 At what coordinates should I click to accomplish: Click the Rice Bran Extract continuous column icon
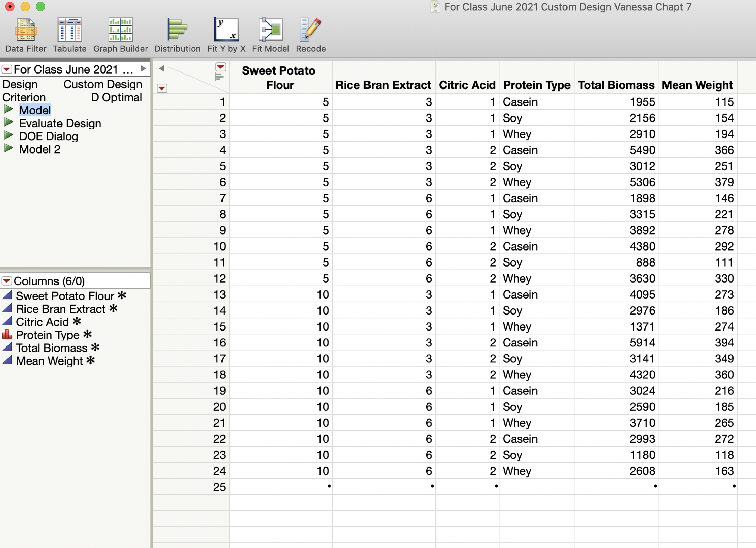pyautogui.click(x=7, y=308)
